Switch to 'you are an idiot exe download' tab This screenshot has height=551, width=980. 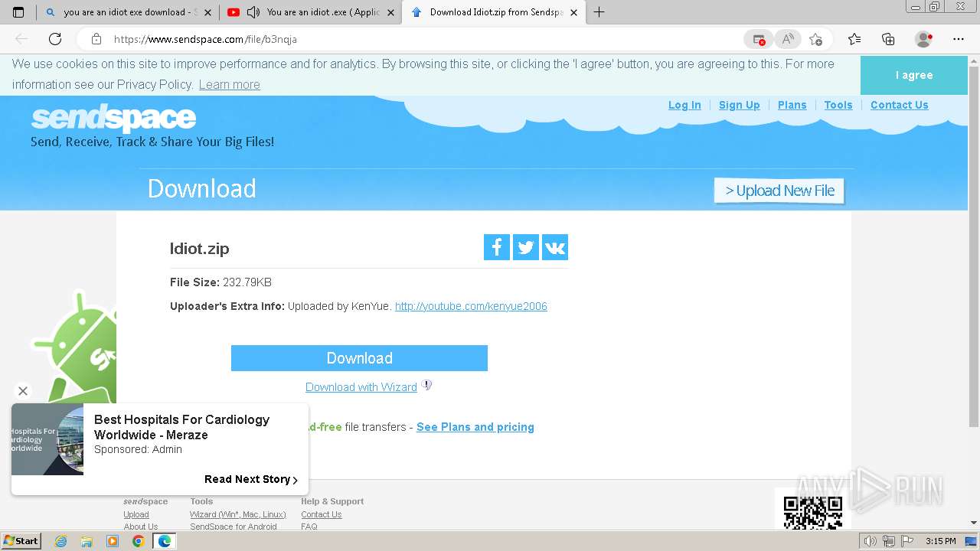(129, 12)
